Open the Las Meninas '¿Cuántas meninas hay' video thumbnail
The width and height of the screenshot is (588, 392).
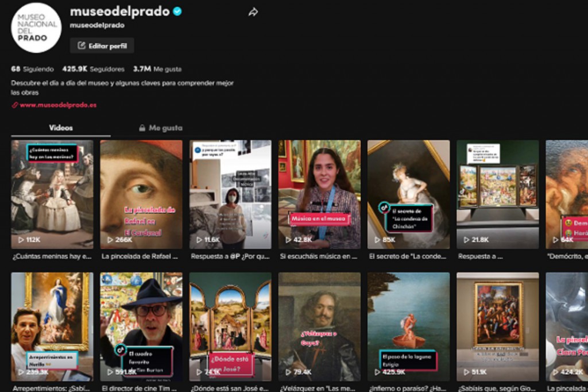[52, 194]
